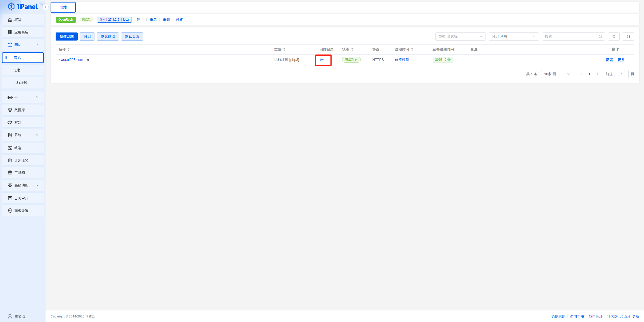Click the refresh icon button

pyautogui.click(x=614, y=37)
